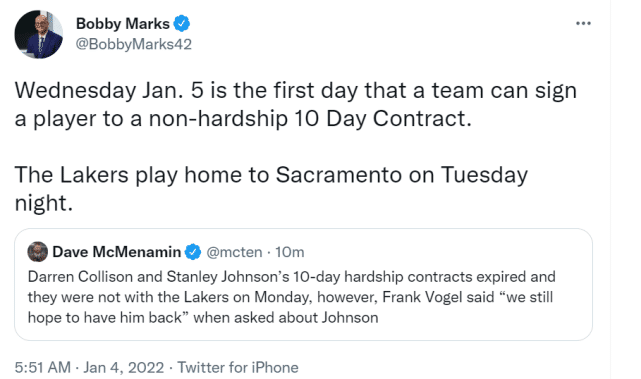Click the Bobby Marks display name
This screenshot has height=379, width=641.
tap(123, 24)
